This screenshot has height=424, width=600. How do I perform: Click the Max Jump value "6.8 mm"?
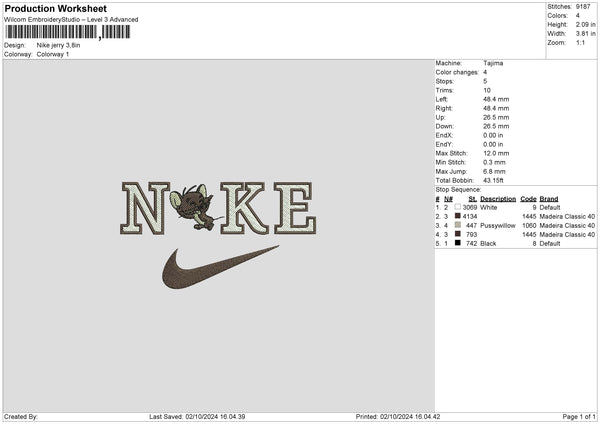[494, 171]
